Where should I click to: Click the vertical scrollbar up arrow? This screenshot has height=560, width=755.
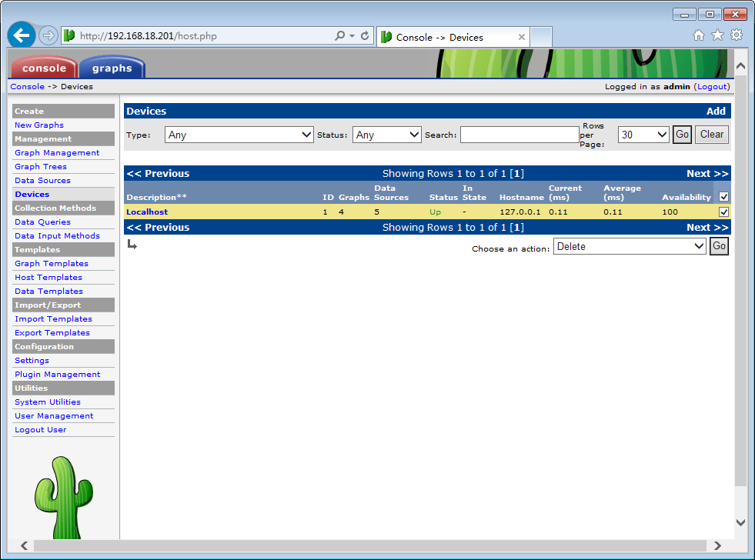pyautogui.click(x=740, y=66)
